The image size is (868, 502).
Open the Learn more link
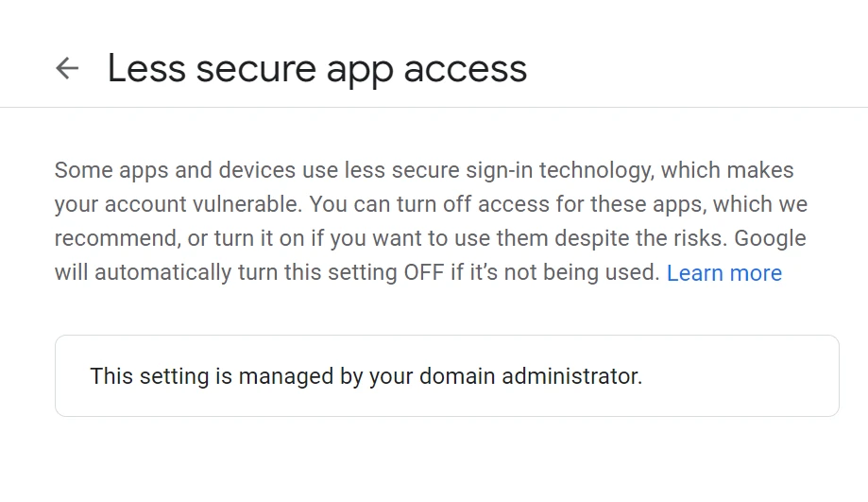(723, 273)
